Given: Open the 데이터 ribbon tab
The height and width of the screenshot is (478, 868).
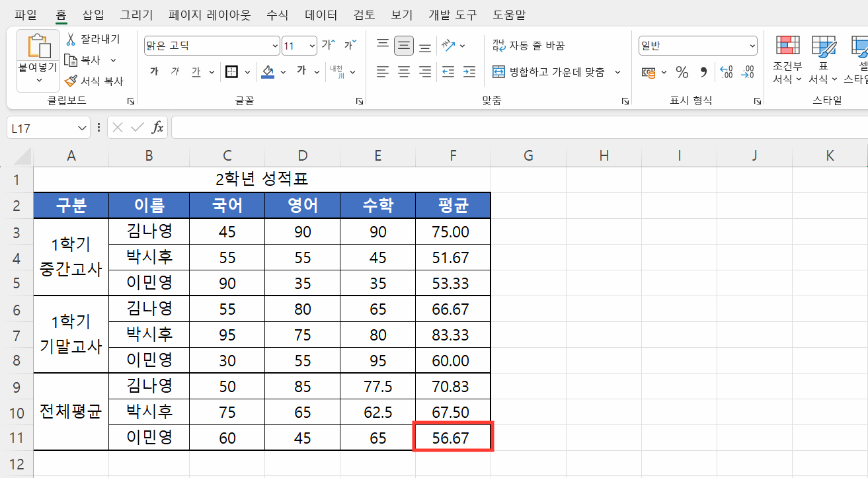Looking at the screenshot, I should [321, 15].
